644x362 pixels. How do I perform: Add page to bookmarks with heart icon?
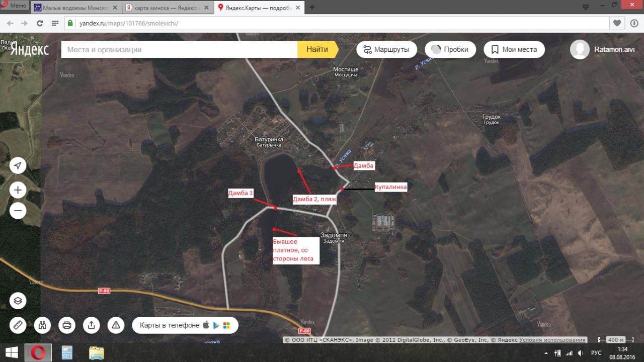click(617, 24)
